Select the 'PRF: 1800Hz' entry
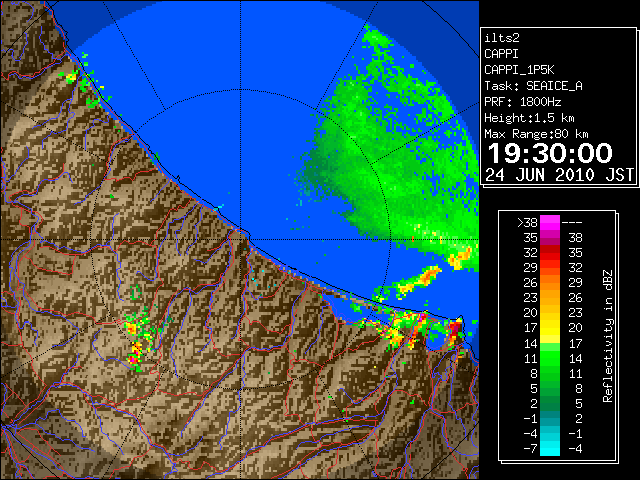The height and width of the screenshot is (480, 640). tap(522, 102)
